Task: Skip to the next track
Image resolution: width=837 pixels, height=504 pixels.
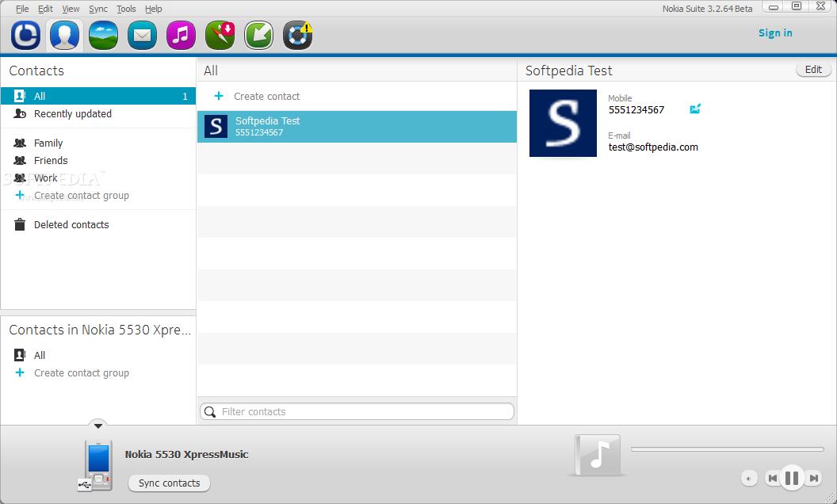Action: [814, 478]
